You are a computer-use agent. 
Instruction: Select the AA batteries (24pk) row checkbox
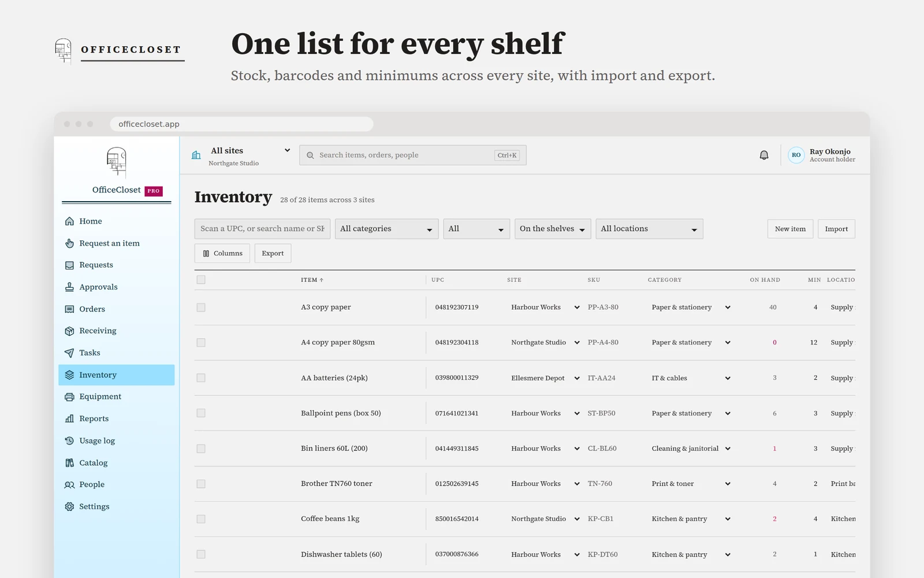(x=201, y=378)
